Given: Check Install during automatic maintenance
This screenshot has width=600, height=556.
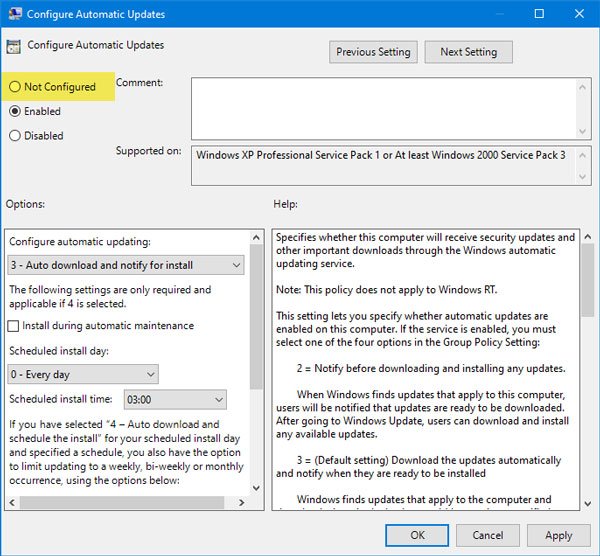Looking at the screenshot, I should click(14, 326).
